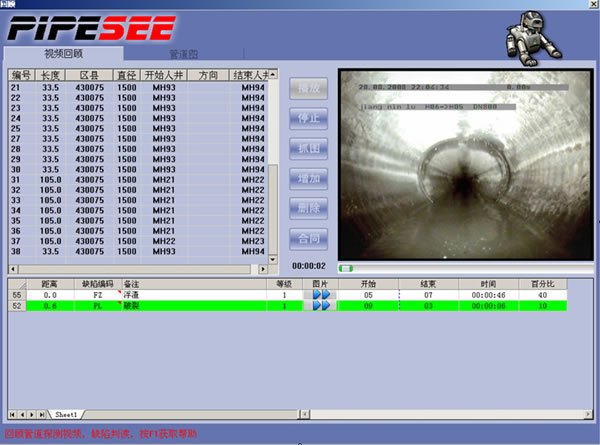Click the 距离 defect column header
Image resolution: width=600 pixels, height=445 pixels.
[50, 284]
